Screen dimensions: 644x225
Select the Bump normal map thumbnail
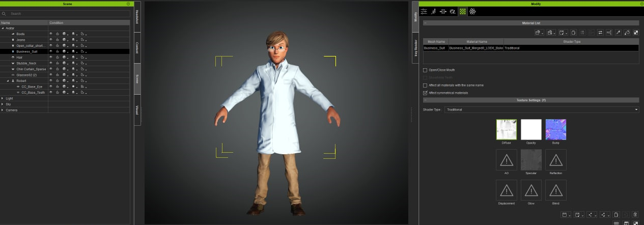pos(556,129)
